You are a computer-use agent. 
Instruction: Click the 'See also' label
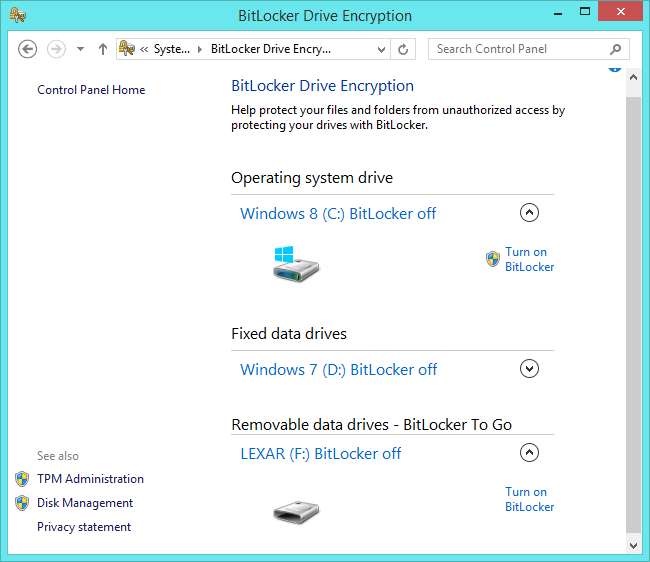[x=58, y=456]
